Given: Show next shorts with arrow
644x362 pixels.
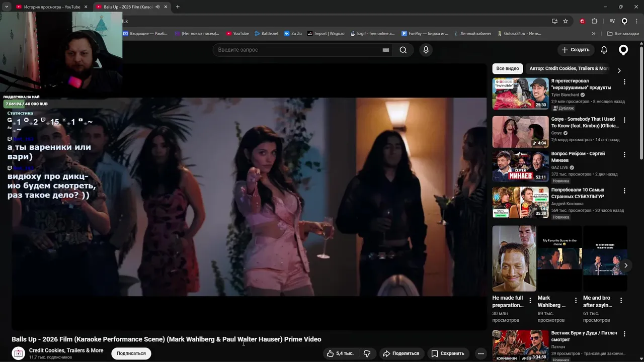Looking at the screenshot, I should (625, 265).
